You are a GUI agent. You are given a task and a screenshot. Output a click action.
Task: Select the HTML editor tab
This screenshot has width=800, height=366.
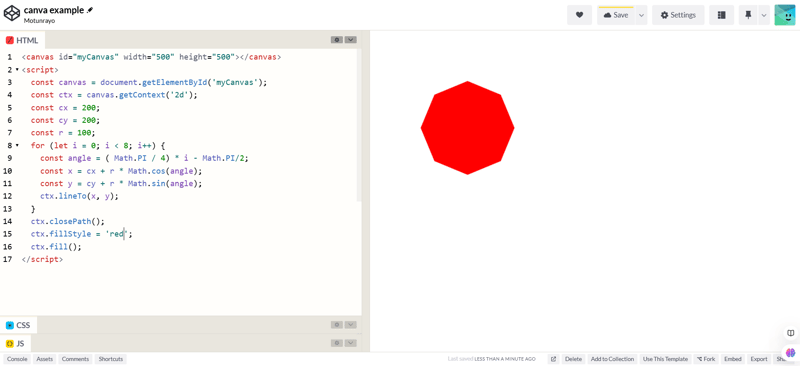point(22,40)
